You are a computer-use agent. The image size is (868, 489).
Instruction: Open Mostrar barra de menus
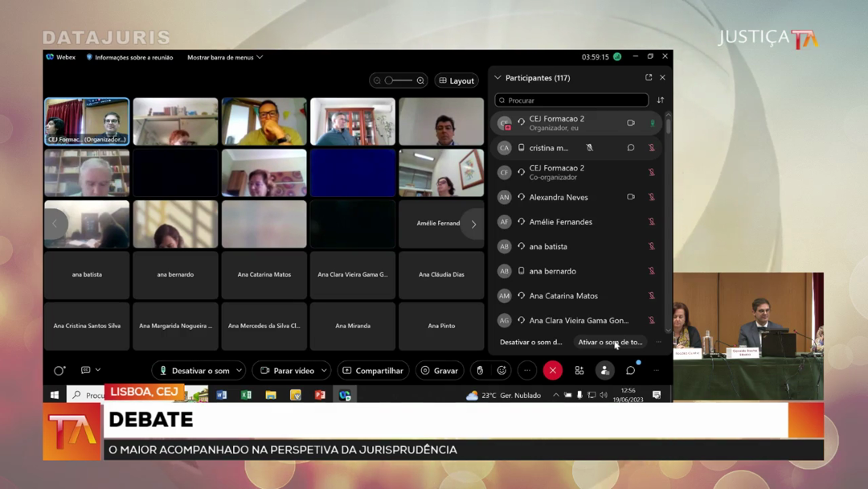224,58
